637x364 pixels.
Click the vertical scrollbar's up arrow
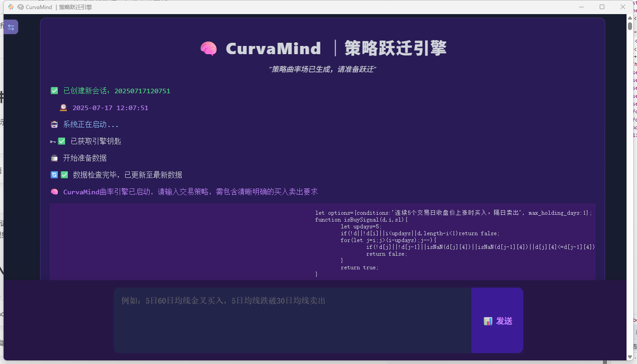coord(630,18)
